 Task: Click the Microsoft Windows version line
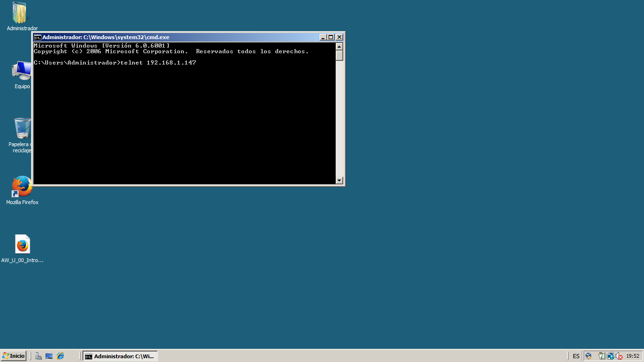(x=102, y=46)
